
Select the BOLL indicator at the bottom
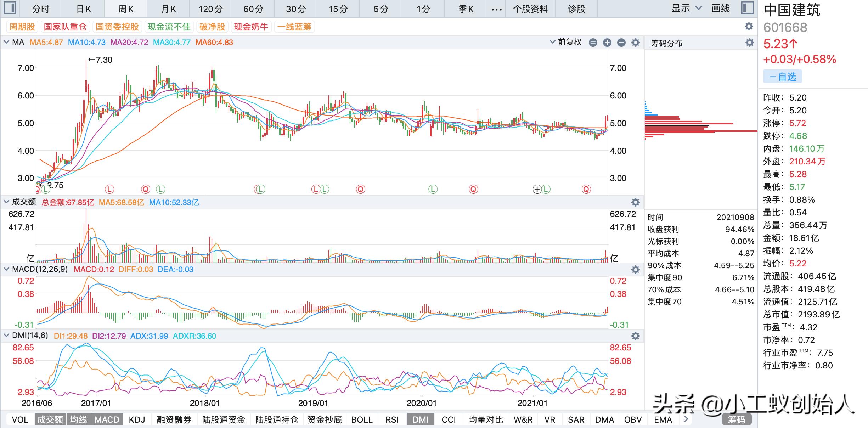pyautogui.click(x=362, y=419)
